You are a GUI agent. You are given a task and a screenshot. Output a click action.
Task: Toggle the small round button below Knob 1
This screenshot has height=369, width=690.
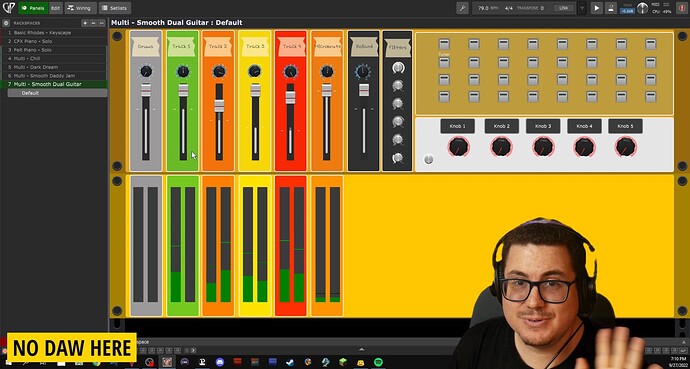pyautogui.click(x=429, y=159)
